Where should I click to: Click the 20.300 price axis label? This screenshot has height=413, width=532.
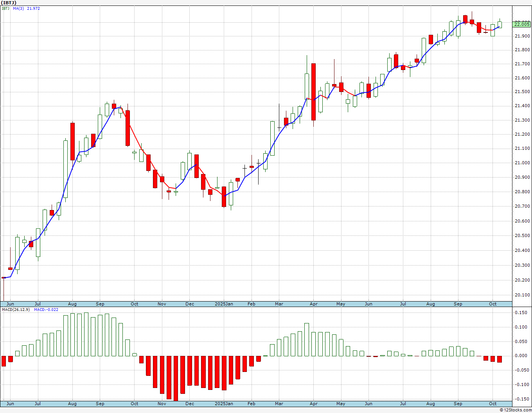point(523,265)
